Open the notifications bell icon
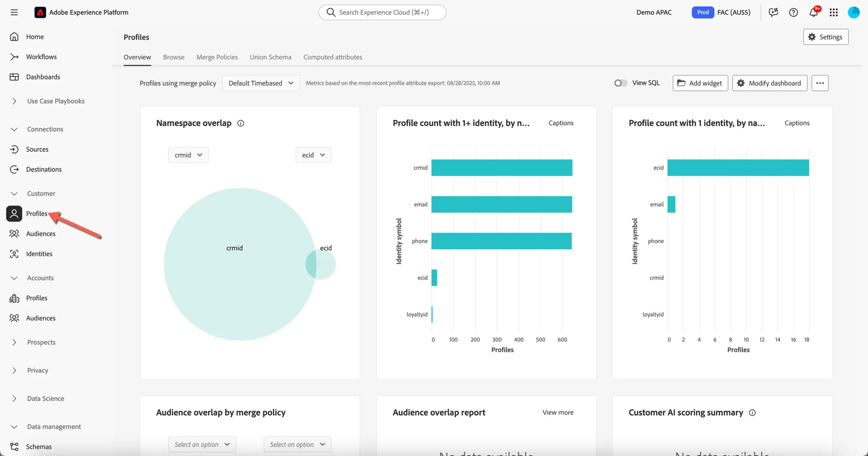868x456 pixels. 814,12
